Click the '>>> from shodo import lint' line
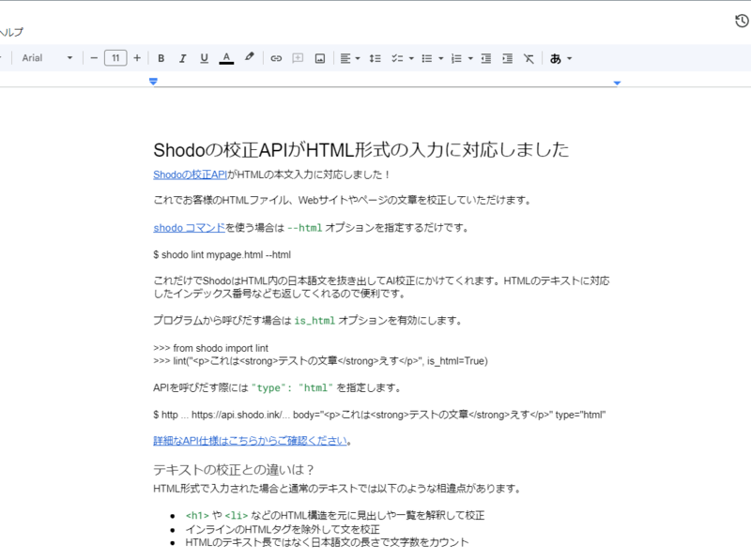 tap(210, 348)
